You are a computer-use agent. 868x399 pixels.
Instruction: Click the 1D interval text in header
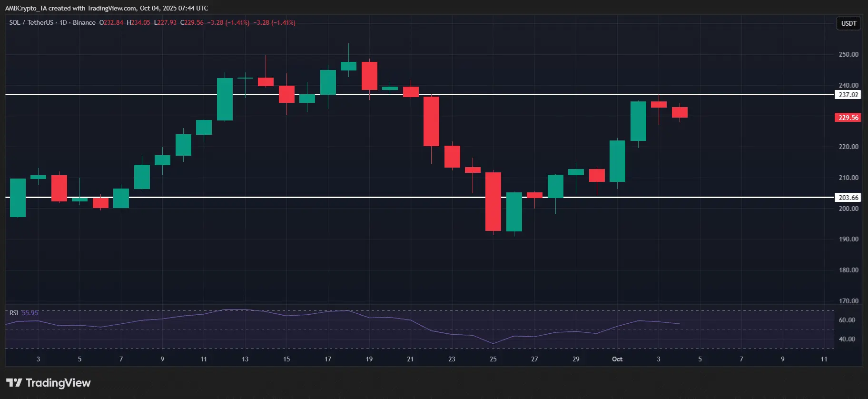63,22
